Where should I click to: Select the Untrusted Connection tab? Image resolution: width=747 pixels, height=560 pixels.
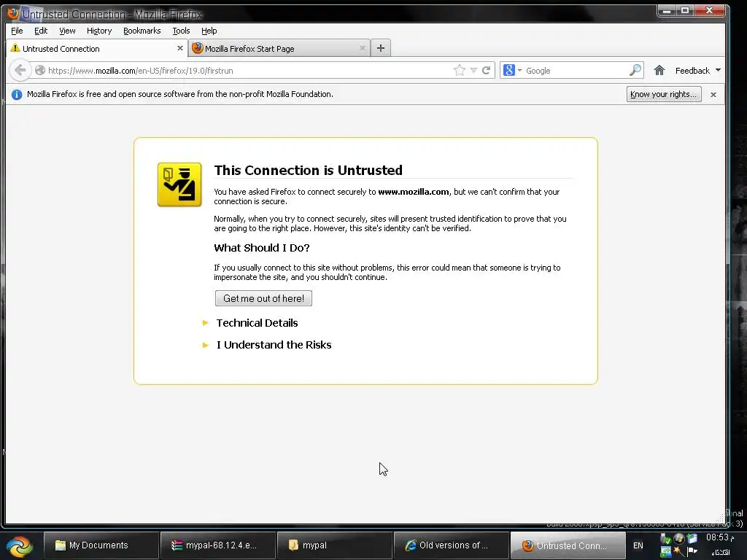97,48
